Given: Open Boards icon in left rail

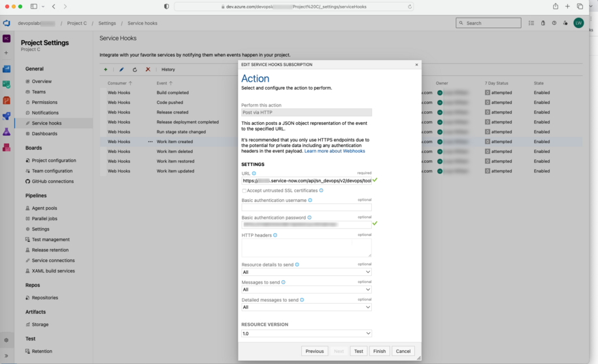Looking at the screenshot, I should pyautogui.click(x=7, y=69).
